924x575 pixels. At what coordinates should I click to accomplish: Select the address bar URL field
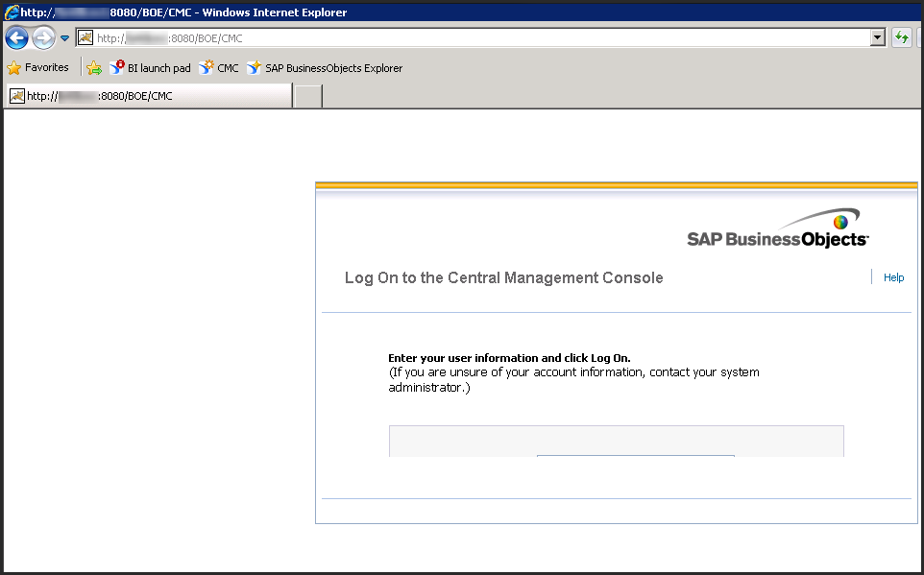pos(481,38)
